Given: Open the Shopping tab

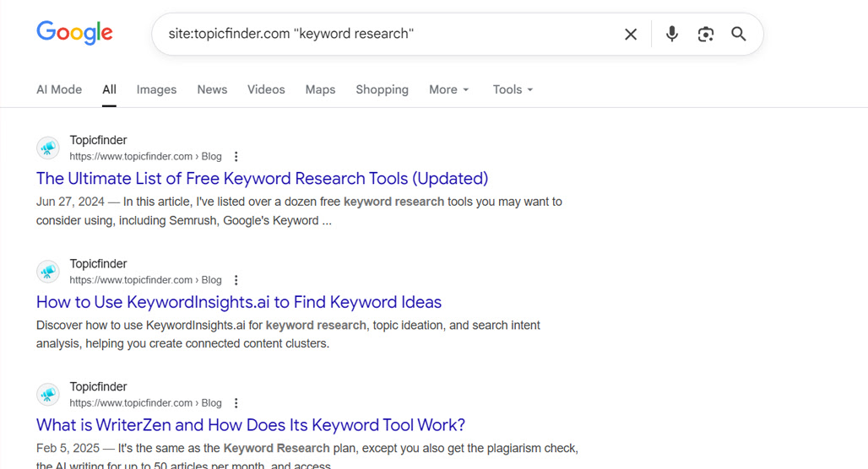Looking at the screenshot, I should (382, 89).
